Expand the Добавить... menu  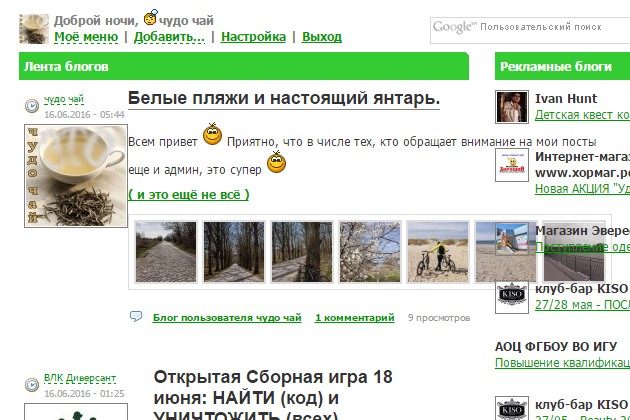(x=169, y=37)
